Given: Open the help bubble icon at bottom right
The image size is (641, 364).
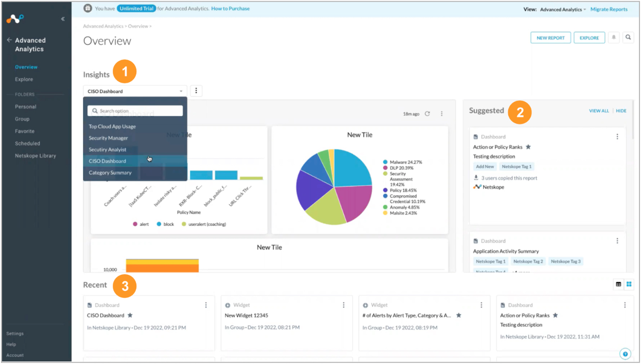Looking at the screenshot, I should (x=625, y=354).
